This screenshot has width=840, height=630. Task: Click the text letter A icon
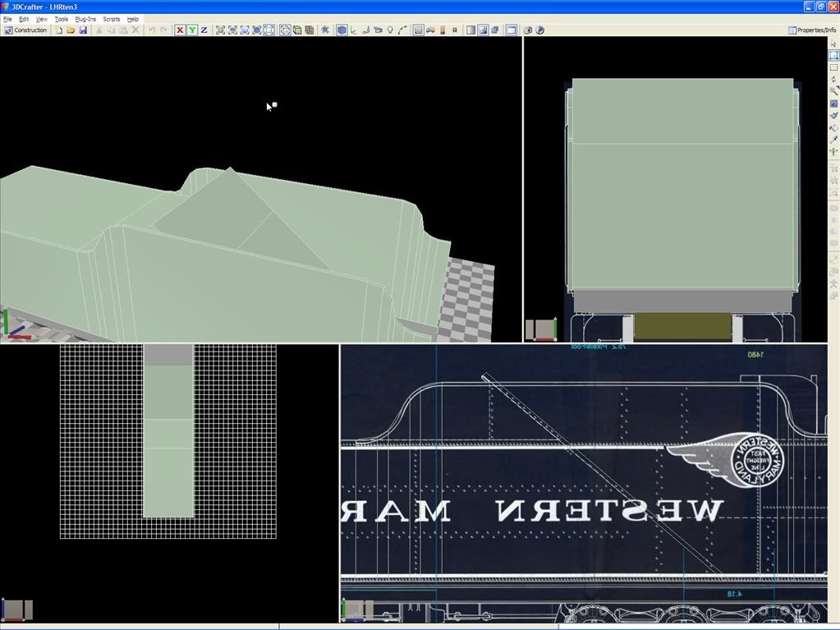tap(455, 30)
